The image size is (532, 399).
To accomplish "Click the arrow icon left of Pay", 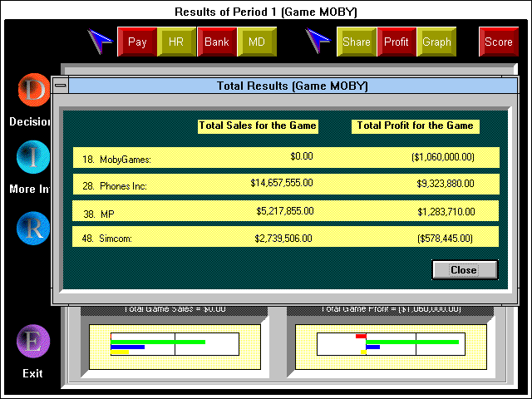I will pos(100,42).
